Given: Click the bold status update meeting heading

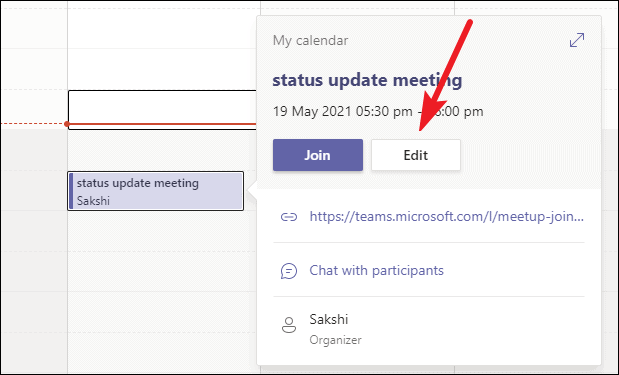Looking at the screenshot, I should coord(367,80).
